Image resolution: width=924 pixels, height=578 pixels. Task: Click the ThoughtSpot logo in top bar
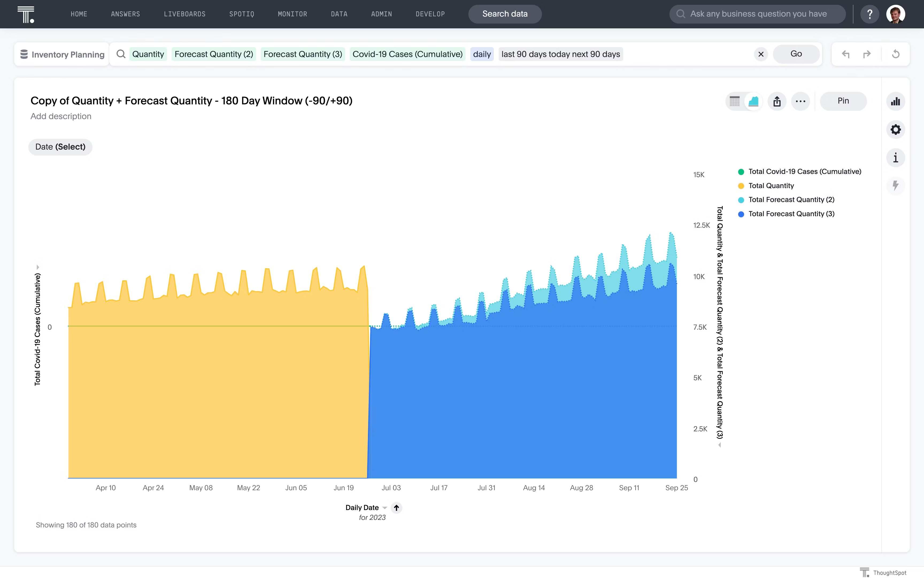(26, 14)
